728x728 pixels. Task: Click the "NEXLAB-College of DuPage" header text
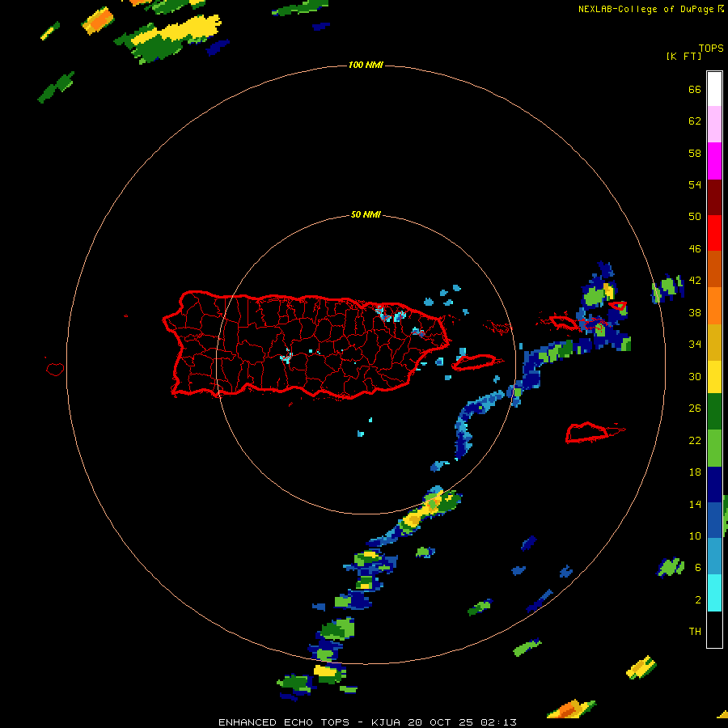(646, 9)
